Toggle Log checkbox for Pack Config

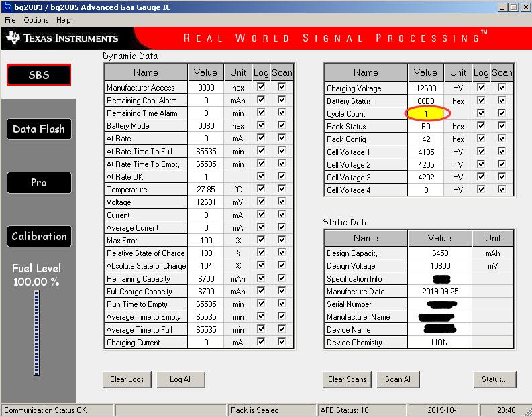point(481,139)
